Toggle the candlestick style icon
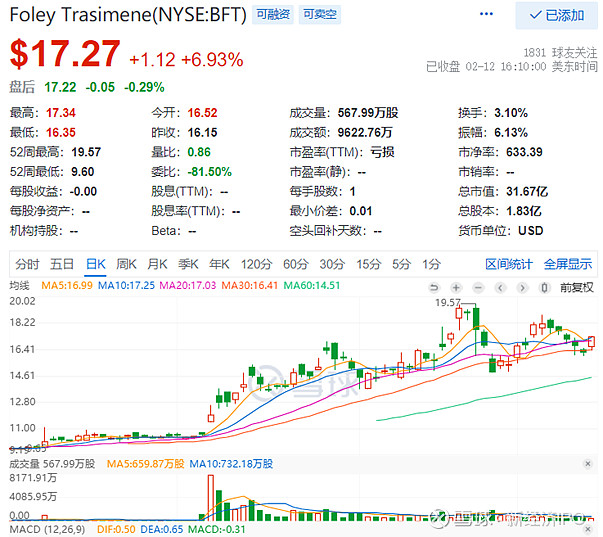 point(544,287)
